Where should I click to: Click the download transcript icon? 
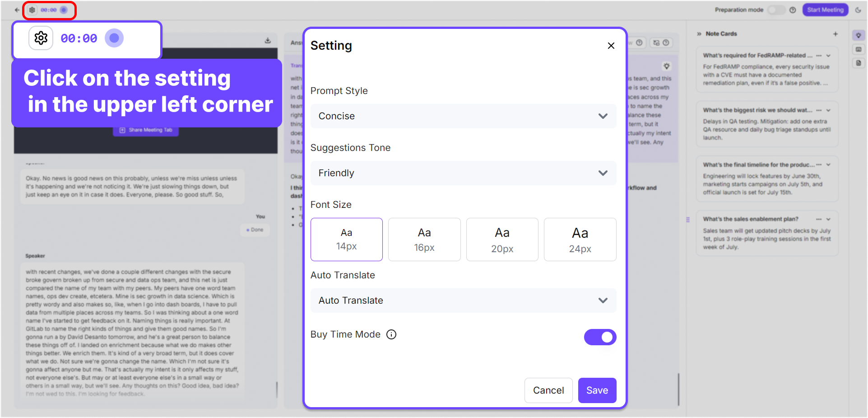coord(268,41)
